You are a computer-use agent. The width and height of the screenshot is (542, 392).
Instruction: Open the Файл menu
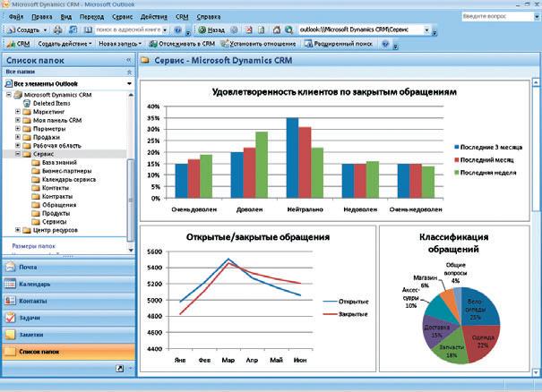(x=16, y=17)
